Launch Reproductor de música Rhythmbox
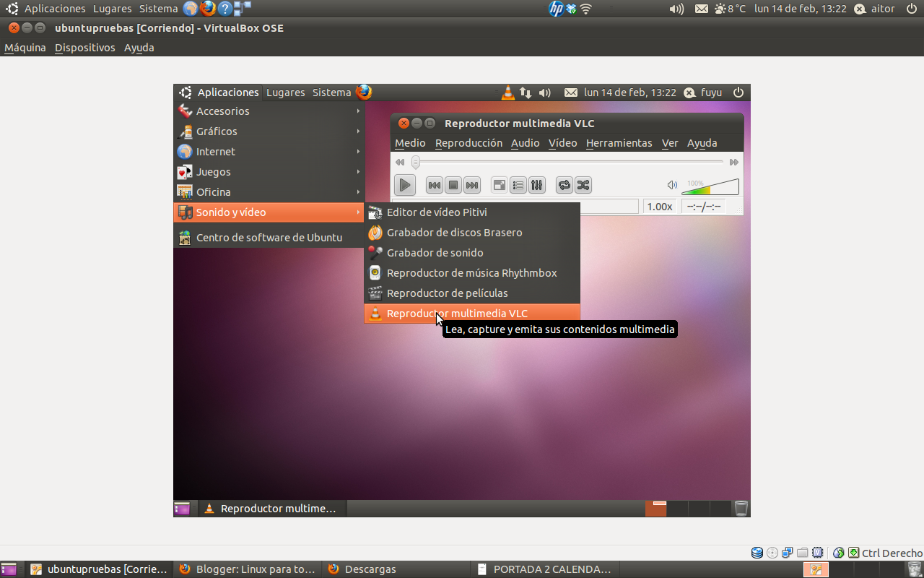This screenshot has width=924, height=578. [472, 273]
